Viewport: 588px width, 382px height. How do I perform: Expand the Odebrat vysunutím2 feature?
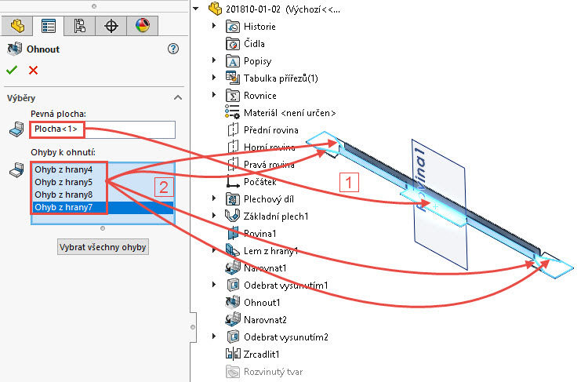pyautogui.click(x=214, y=337)
